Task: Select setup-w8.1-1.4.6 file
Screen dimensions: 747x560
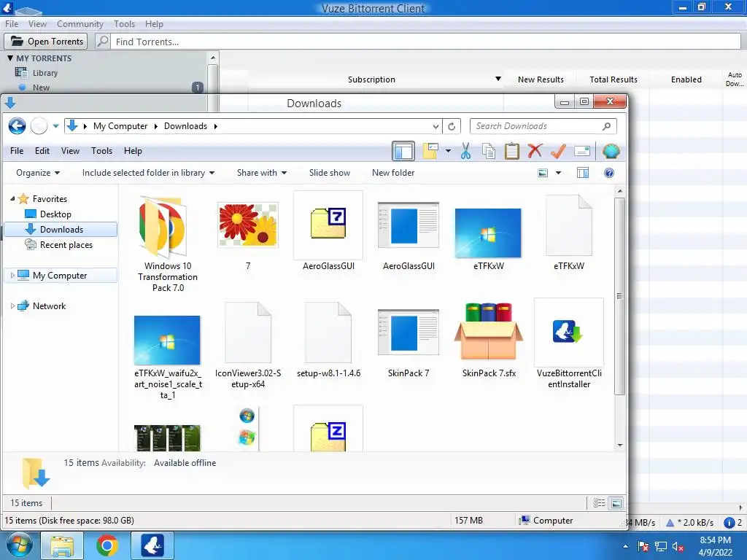Action: pos(328,340)
